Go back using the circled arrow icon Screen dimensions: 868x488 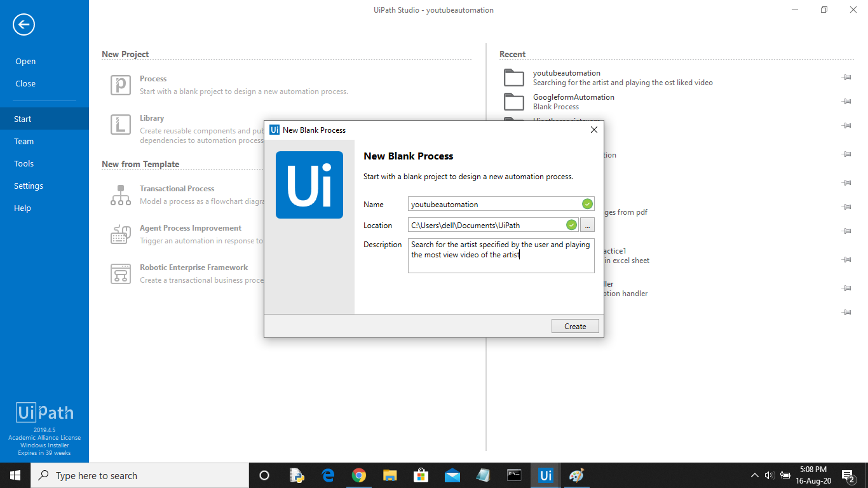tap(24, 25)
